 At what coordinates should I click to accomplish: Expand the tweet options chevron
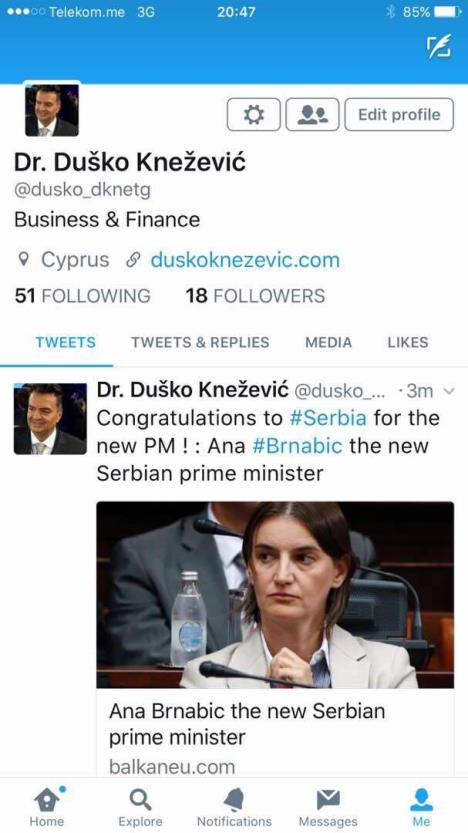point(449,392)
